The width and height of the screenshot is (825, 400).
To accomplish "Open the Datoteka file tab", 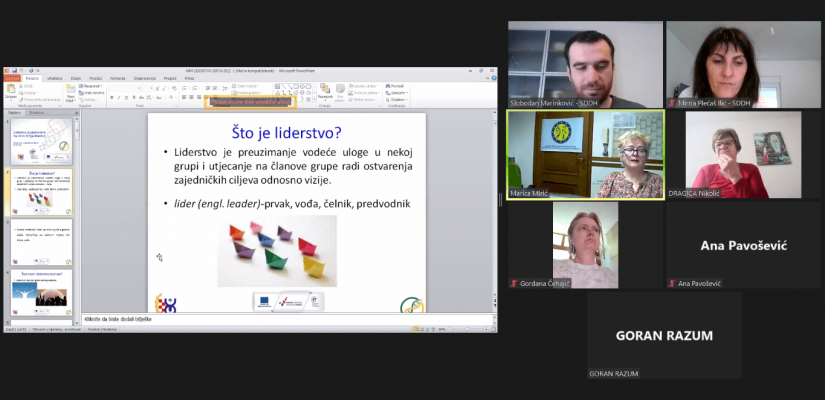I will [12, 78].
